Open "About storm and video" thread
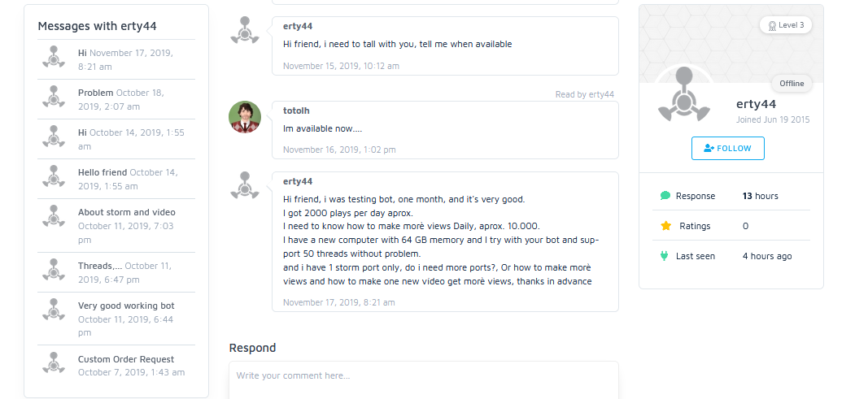Screen dimensions: 868x399 (126, 212)
